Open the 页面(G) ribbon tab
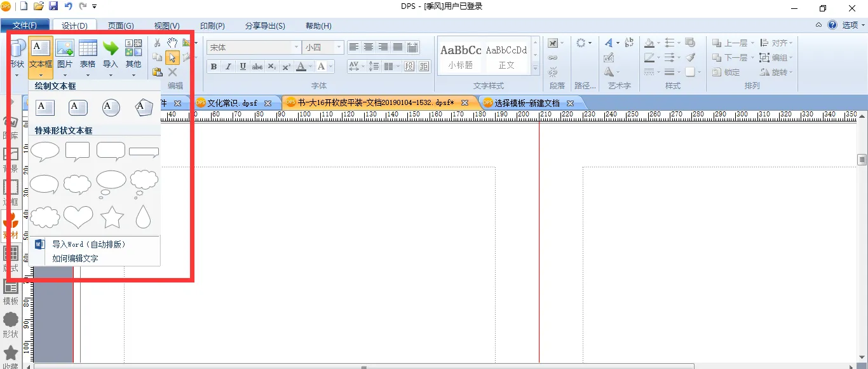This screenshot has width=868, height=369. pyautogui.click(x=121, y=26)
